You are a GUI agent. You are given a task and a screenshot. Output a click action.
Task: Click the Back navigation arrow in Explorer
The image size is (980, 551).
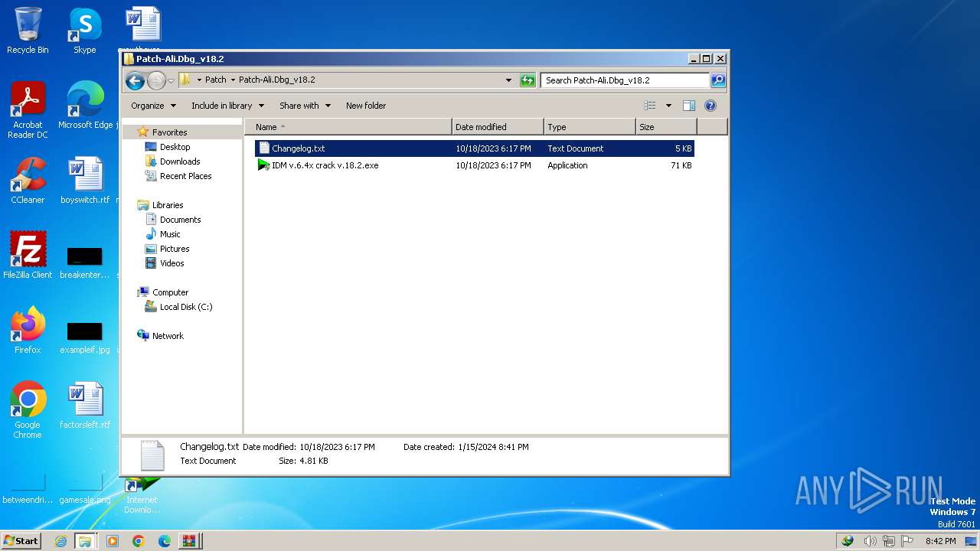pos(135,80)
